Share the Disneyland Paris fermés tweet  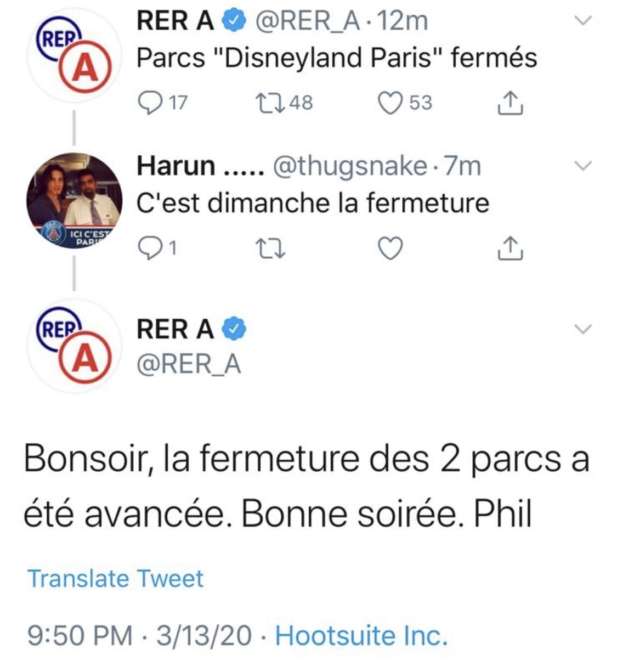(510, 103)
